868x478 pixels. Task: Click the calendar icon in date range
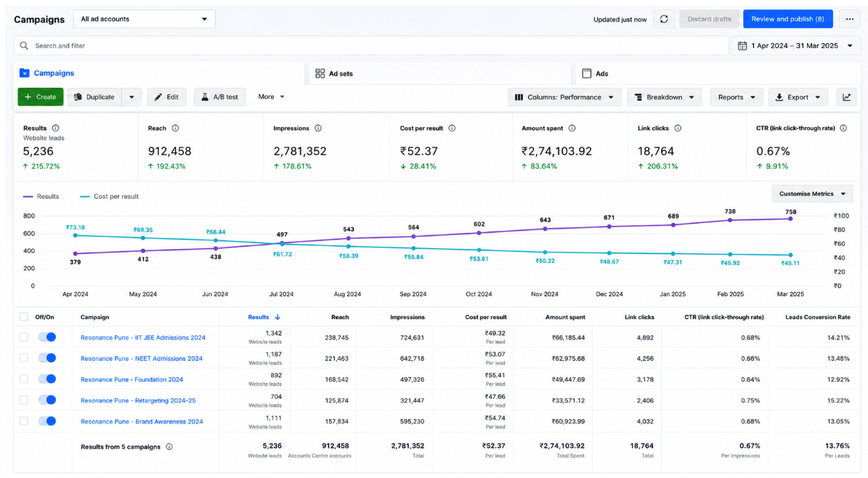(x=742, y=45)
